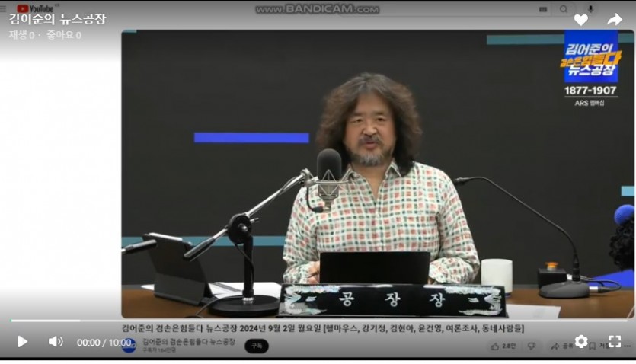Click the 00:00 / 10:00 time display
636x364 pixels.
tap(104, 343)
